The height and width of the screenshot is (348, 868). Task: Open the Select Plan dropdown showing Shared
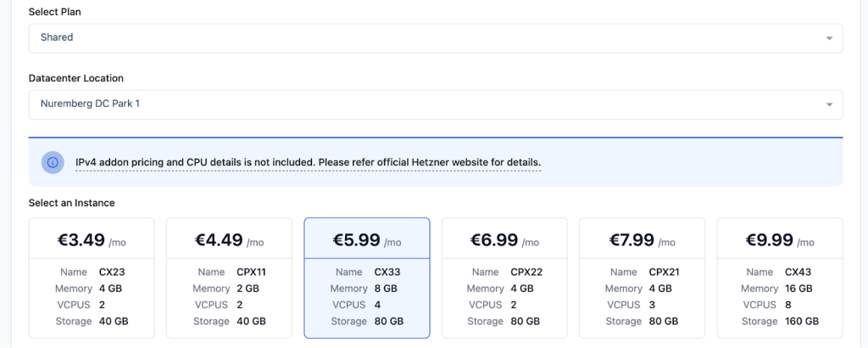[424, 37]
